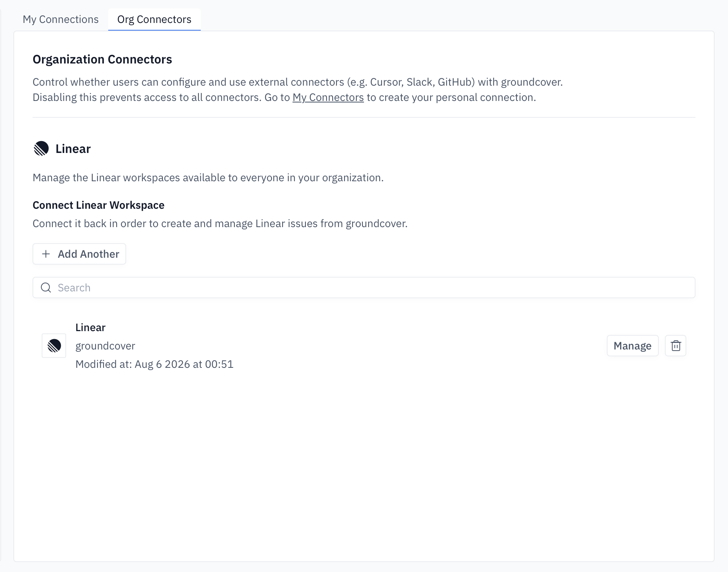Screen dimensions: 728x572
Task: Open Manage for the groundcover Linear workspace
Action: coord(632,346)
